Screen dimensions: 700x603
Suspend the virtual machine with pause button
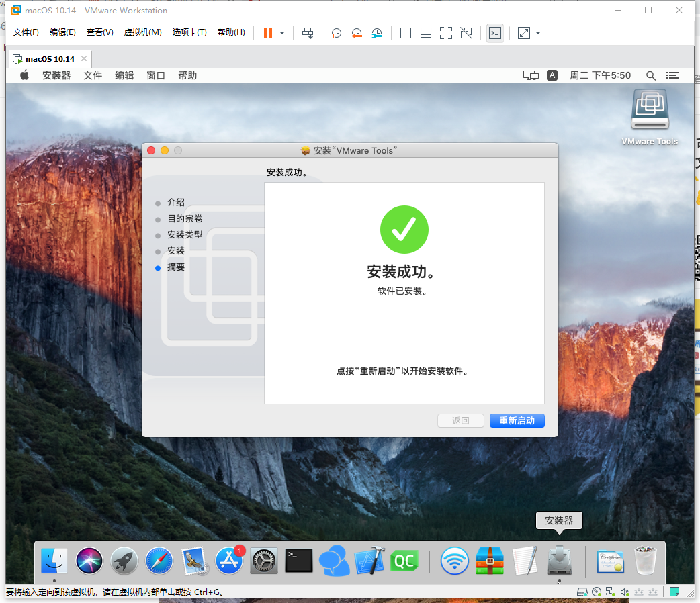coord(267,32)
